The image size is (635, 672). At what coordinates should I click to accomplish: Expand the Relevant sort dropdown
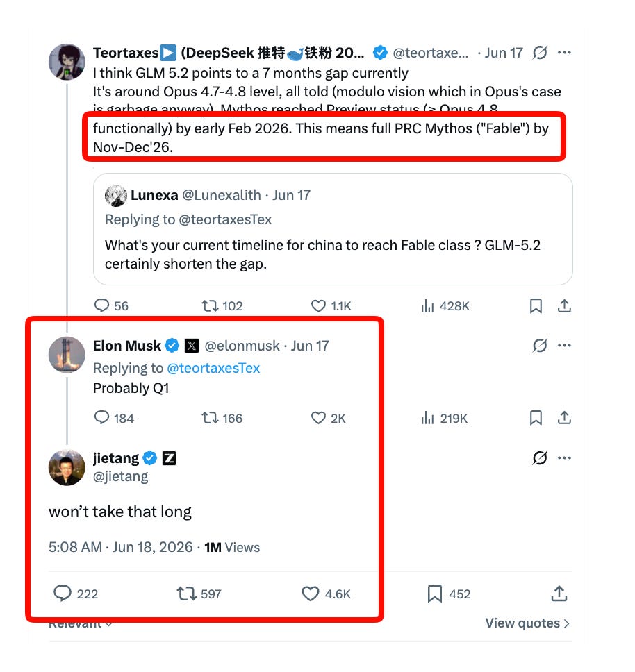[81, 624]
